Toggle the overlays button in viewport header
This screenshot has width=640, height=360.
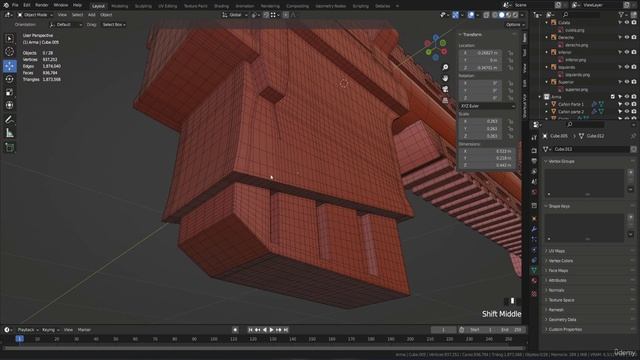coord(471,15)
